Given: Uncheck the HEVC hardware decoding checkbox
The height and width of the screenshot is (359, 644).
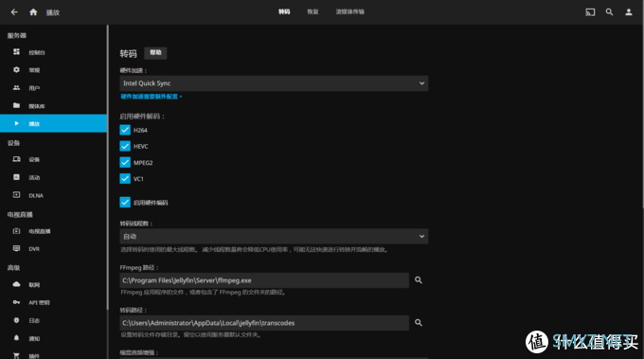Looking at the screenshot, I should pyautogui.click(x=125, y=146).
